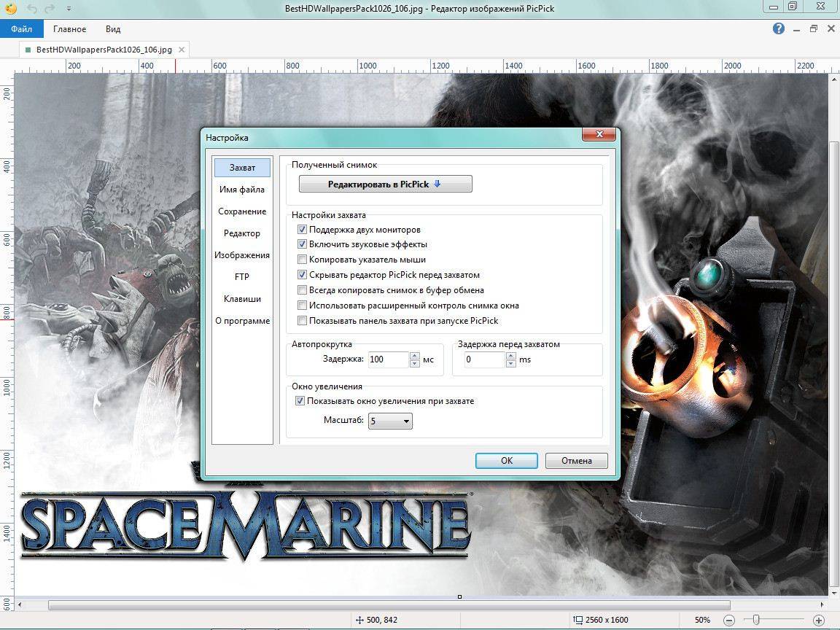Click zoom in plus icon in status bar
Viewport: 840px width, 630px height.
819,620
